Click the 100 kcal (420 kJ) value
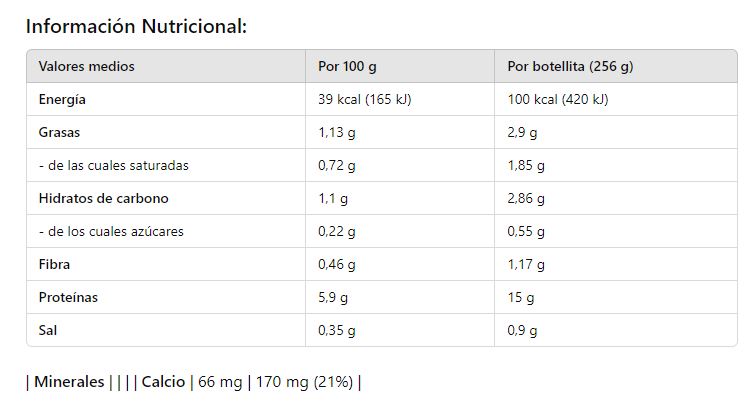The width and height of the screenshot is (748, 416). click(558, 100)
